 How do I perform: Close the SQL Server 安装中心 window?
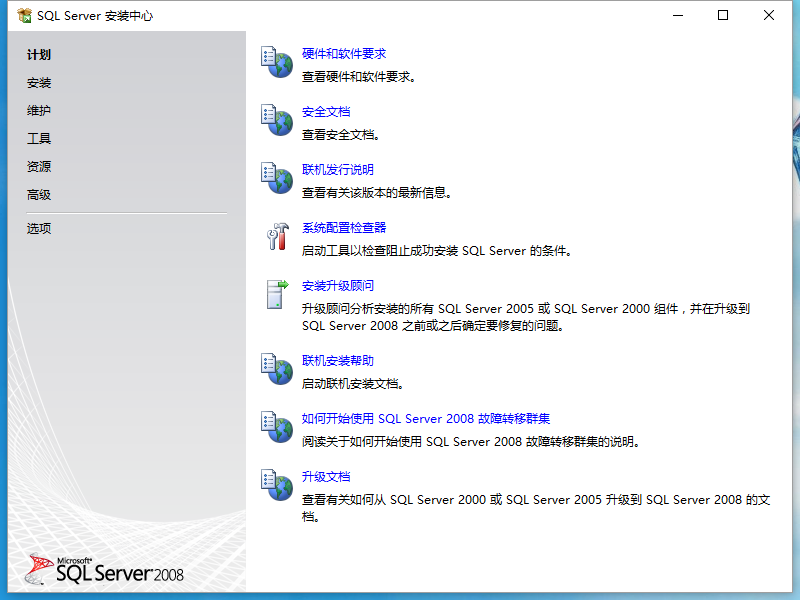[768, 15]
